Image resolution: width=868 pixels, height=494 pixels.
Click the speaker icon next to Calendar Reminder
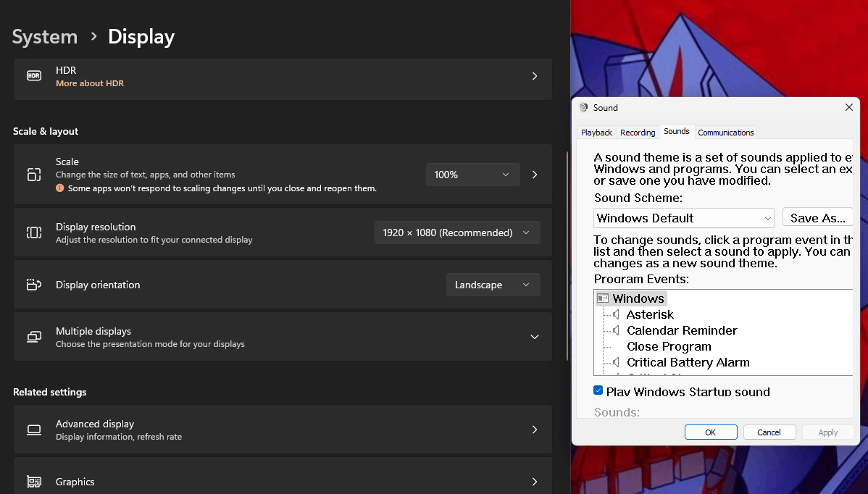coord(616,330)
